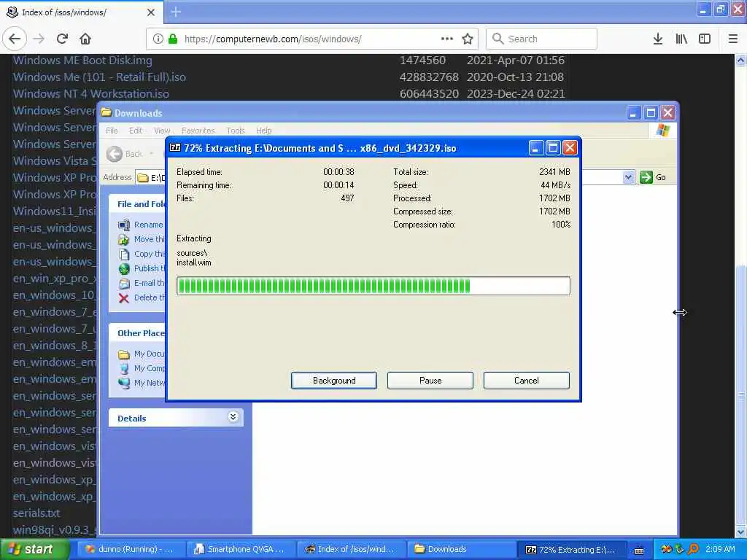The image size is (747, 560).
Task: Open Windows Me (101 - Retail Full).iso link
Action: coord(99,77)
